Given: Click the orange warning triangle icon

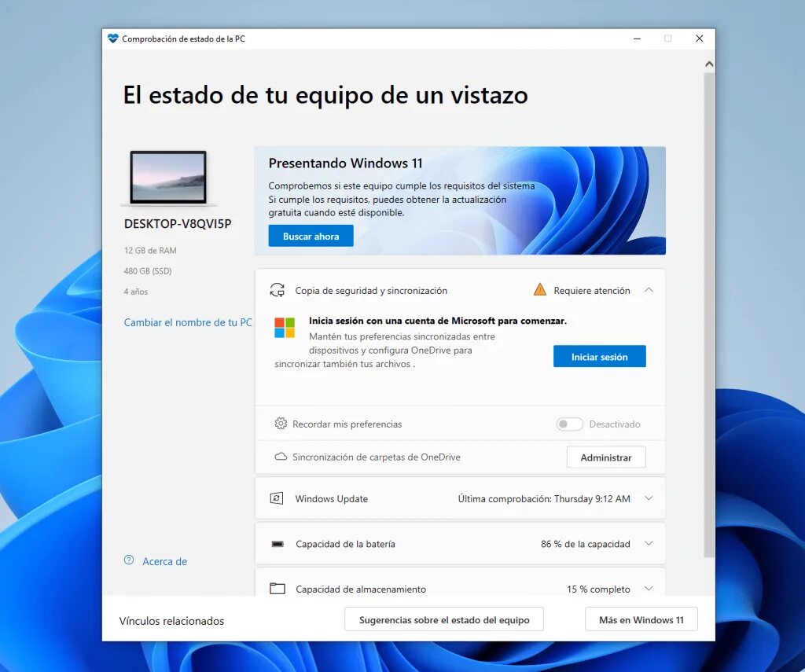Looking at the screenshot, I should click(539, 289).
